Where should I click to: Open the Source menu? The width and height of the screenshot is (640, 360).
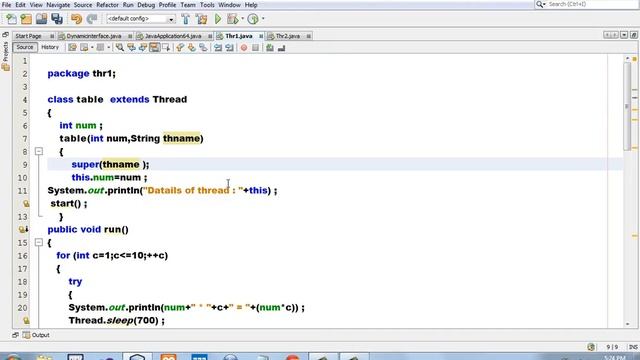point(83,5)
